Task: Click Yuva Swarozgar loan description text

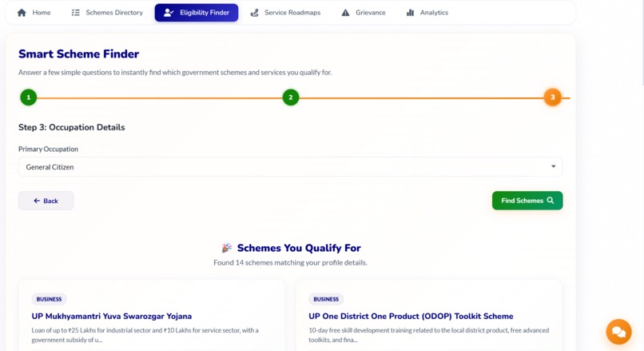Action: click(x=145, y=335)
